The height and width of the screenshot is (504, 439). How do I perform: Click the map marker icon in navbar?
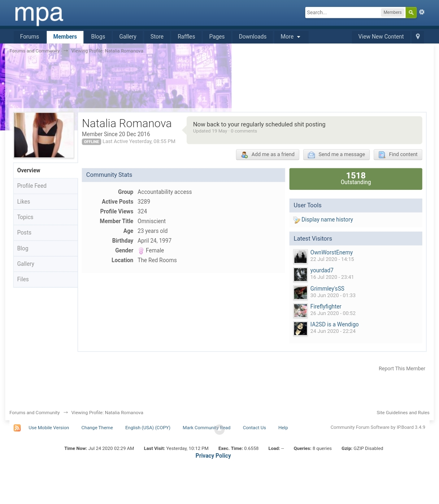417,37
